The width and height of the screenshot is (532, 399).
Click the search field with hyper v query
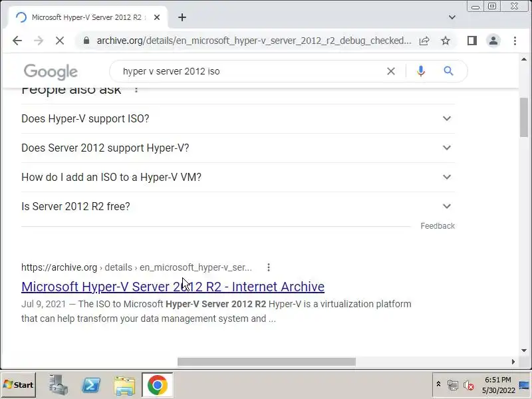[251, 71]
